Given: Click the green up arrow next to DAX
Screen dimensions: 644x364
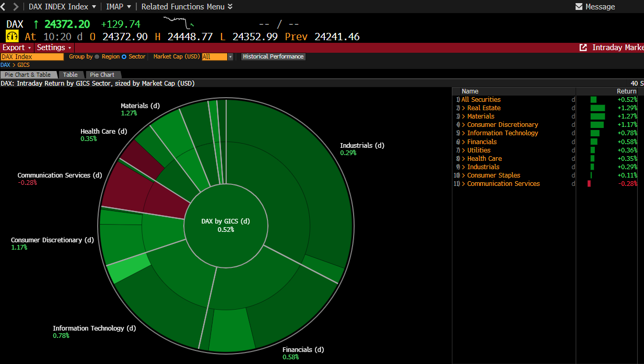Looking at the screenshot, I should [x=36, y=25].
